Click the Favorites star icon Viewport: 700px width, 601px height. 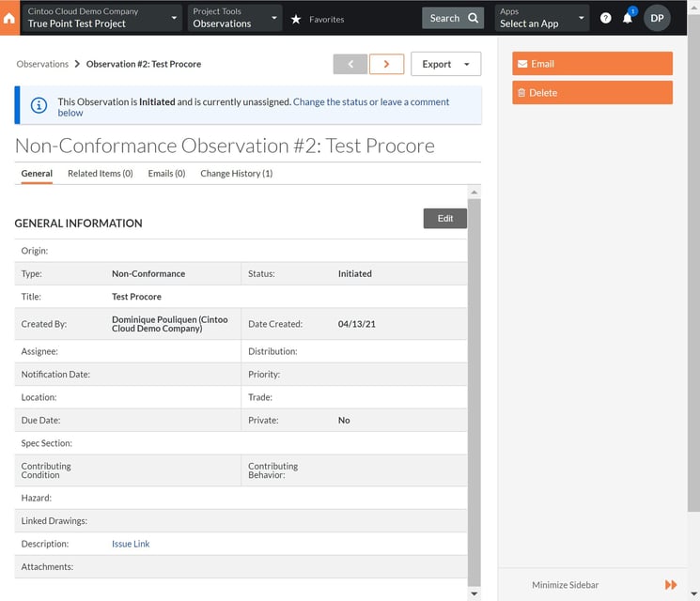[296, 19]
